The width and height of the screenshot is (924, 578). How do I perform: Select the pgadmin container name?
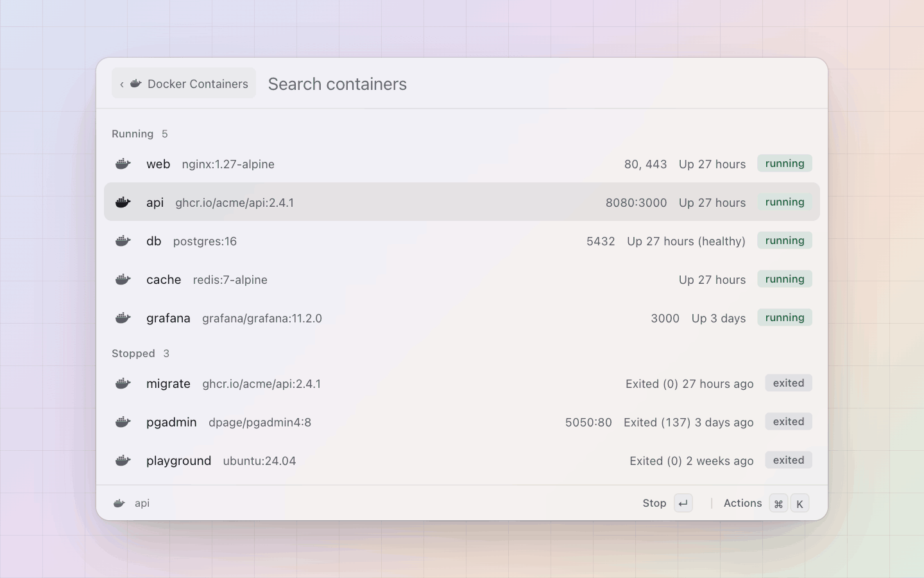pyautogui.click(x=171, y=422)
